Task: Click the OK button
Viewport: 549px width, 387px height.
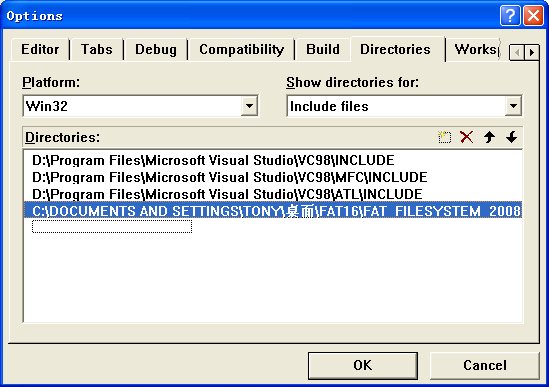Action: [363, 365]
